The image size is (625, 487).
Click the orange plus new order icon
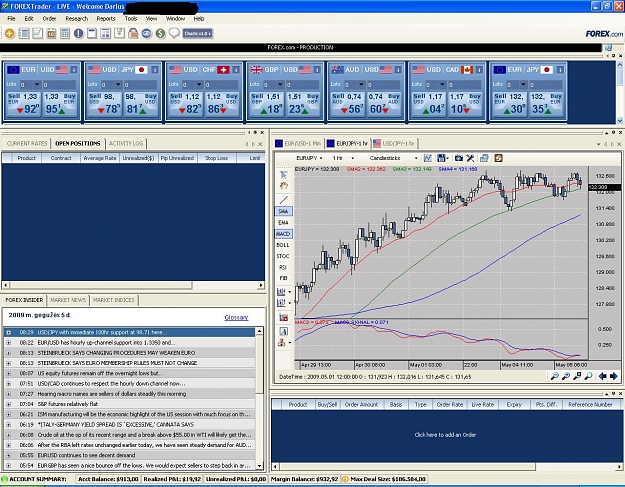point(10,33)
